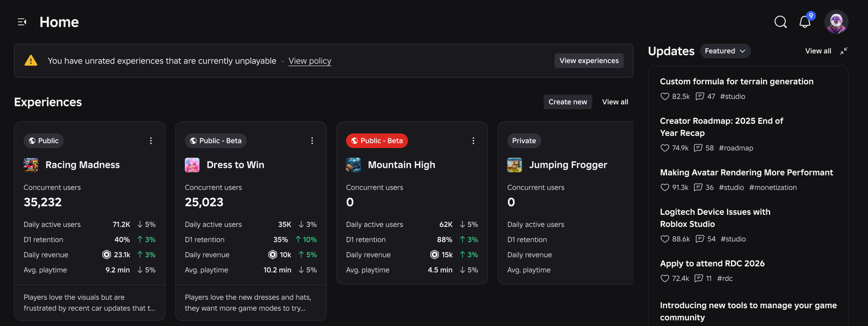Click Dress to Win D1 retention 35%

(x=280, y=239)
